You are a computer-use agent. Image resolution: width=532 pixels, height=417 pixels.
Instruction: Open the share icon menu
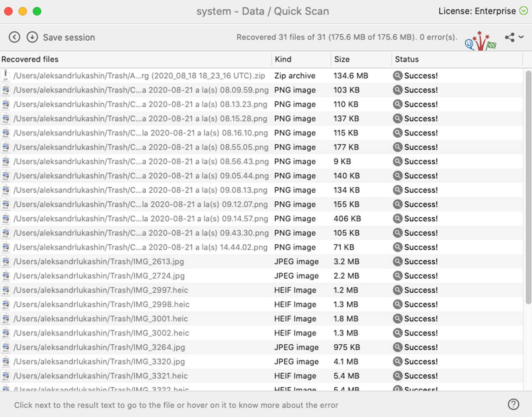(509, 37)
